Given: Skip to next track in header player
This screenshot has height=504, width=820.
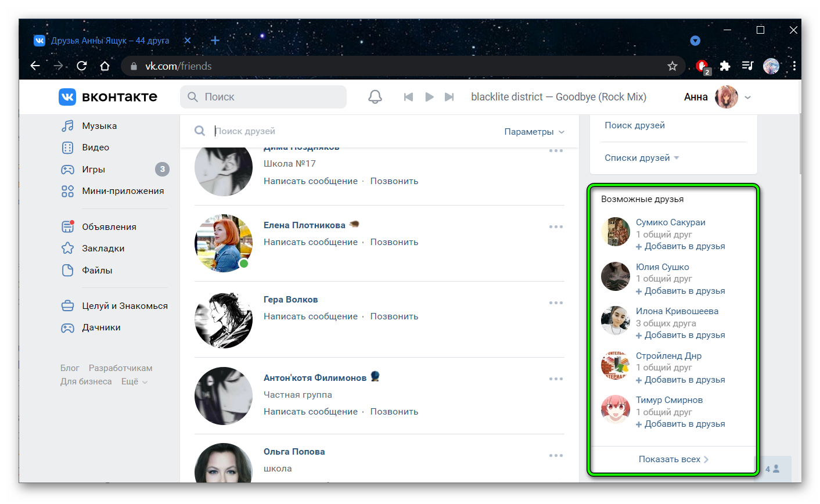Looking at the screenshot, I should tap(449, 97).
